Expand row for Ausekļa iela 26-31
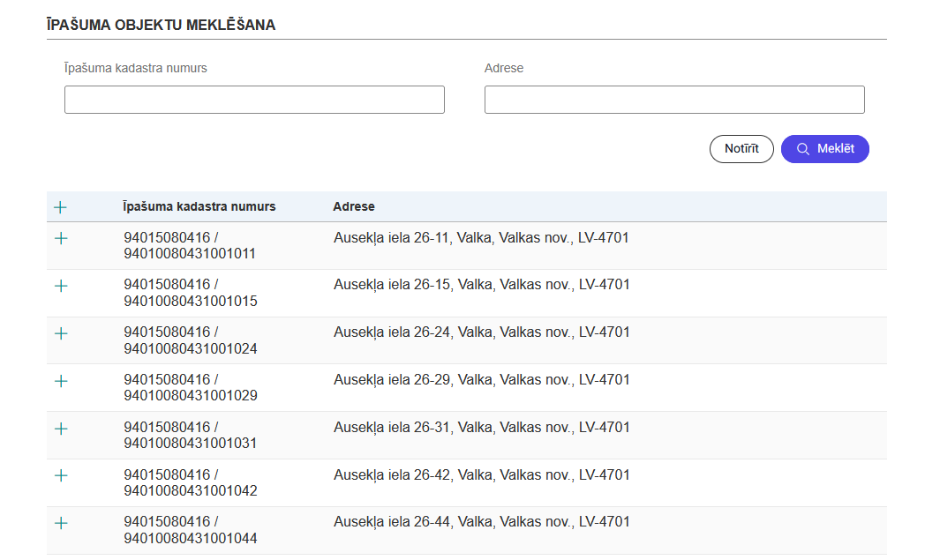The width and height of the screenshot is (940, 560). click(61, 429)
